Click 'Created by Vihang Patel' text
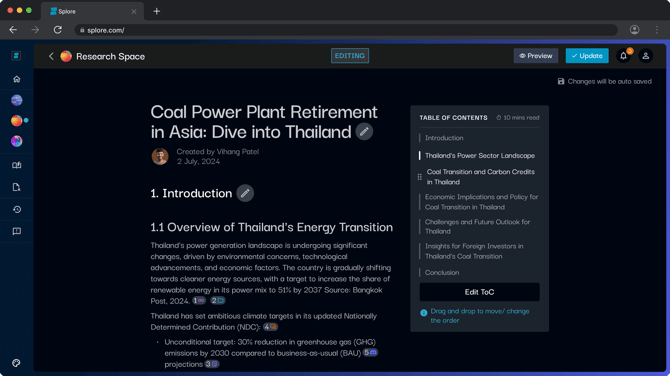Screen dimensions: 670x376 point(217,152)
